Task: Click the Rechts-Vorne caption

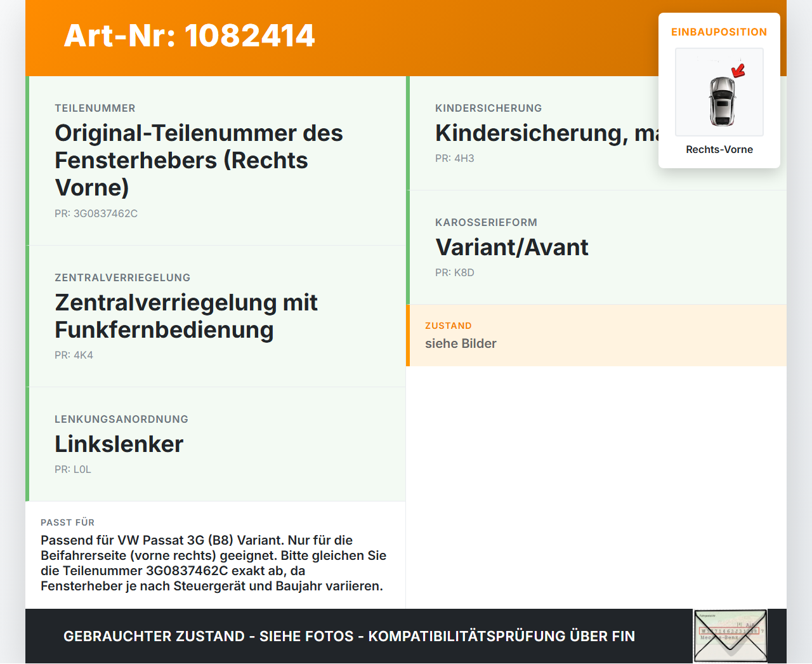Action: [x=719, y=149]
